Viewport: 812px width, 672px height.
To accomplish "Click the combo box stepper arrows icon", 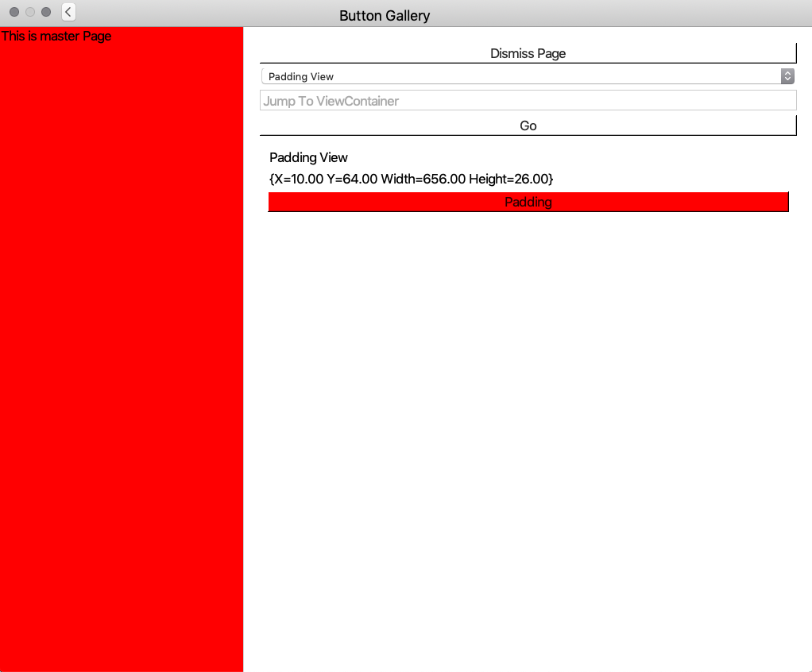I will coord(787,75).
